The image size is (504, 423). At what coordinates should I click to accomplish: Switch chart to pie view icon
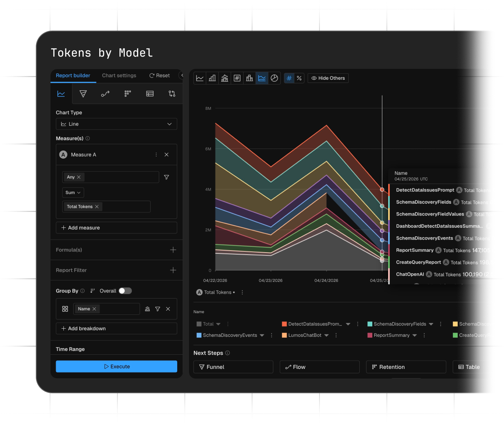pyautogui.click(x=274, y=78)
